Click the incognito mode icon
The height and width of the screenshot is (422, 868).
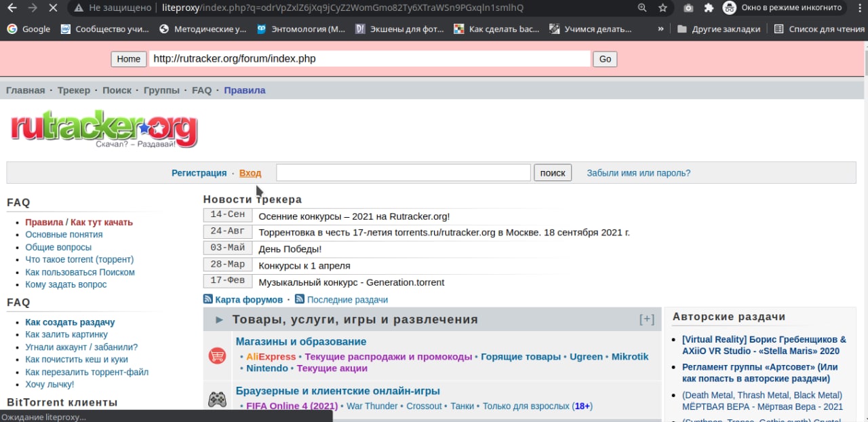coord(730,8)
